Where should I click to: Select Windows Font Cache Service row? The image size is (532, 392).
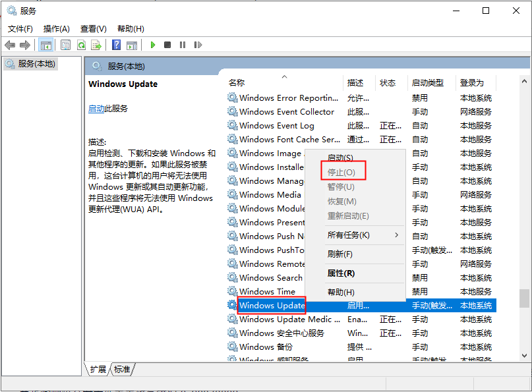tap(361, 140)
